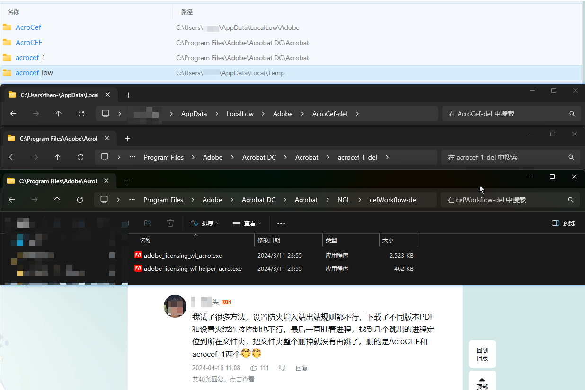The height and width of the screenshot is (392, 585).
Task: Show hidden breadcrumbs in cefWorkflow-del window
Action: [x=132, y=200]
